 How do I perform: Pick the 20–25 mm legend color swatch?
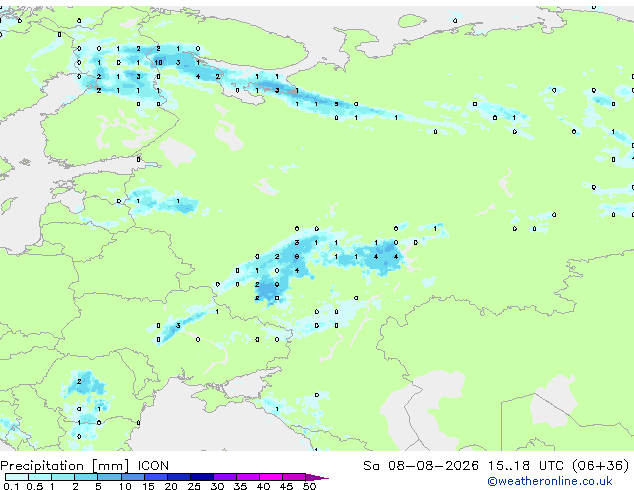click(179, 477)
